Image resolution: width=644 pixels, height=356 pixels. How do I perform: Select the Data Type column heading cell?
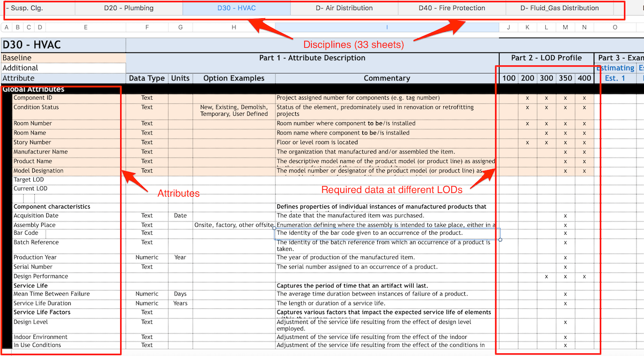147,78
